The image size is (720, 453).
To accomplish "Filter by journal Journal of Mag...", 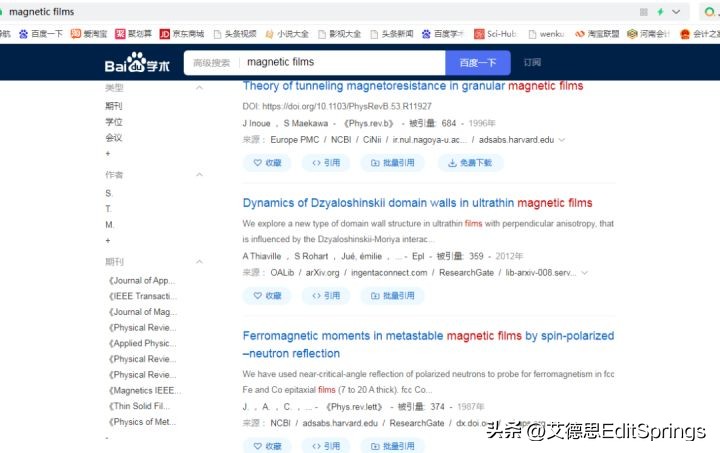I will [x=143, y=312].
